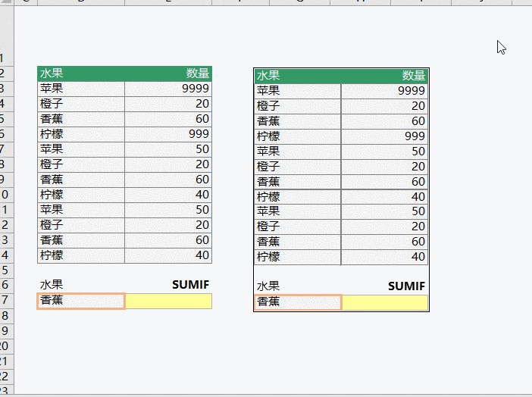Click the 20 cell just below 9999 in the left table

pyautogui.click(x=168, y=104)
